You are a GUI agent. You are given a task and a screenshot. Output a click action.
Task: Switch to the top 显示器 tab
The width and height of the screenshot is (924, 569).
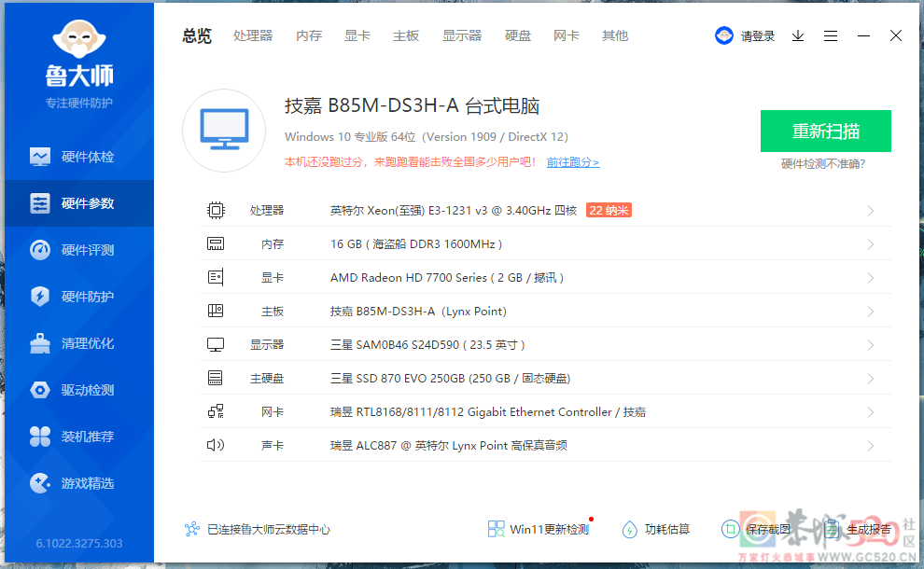click(x=462, y=36)
